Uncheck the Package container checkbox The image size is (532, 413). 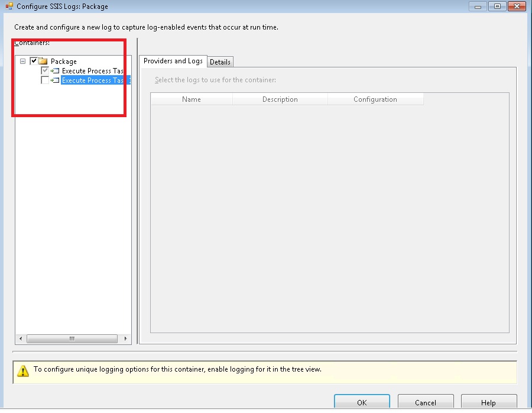[x=34, y=61]
